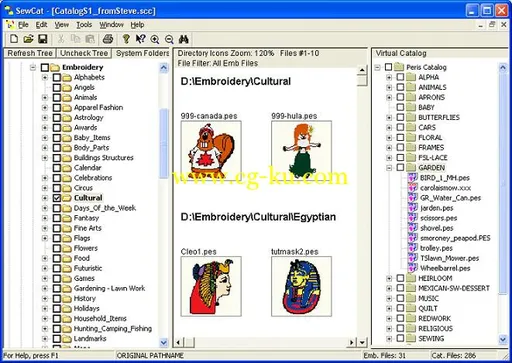
Task: Click the Cleo1.pes Cleopatra thumbnail
Action: click(211, 286)
